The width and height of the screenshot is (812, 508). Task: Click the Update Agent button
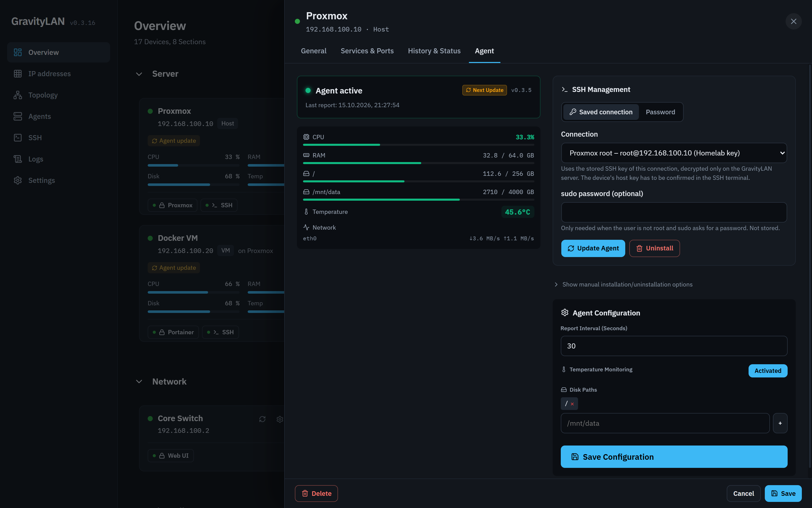(593, 249)
